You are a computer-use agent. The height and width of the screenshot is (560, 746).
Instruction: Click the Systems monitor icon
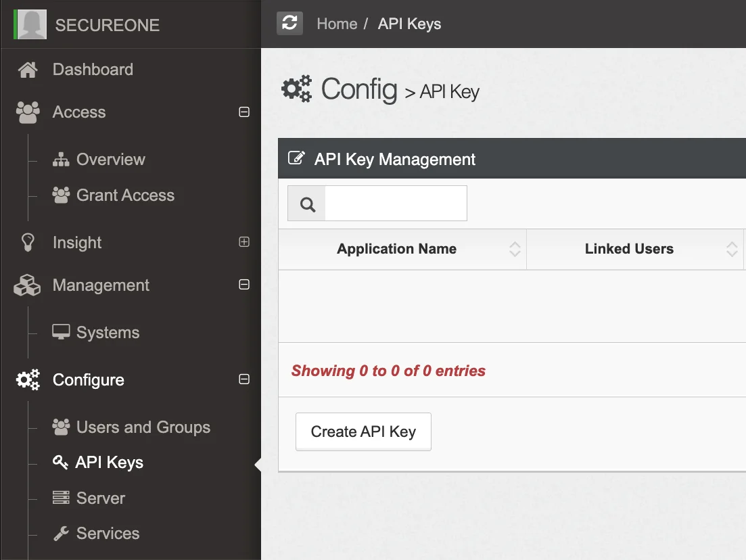pos(61,332)
